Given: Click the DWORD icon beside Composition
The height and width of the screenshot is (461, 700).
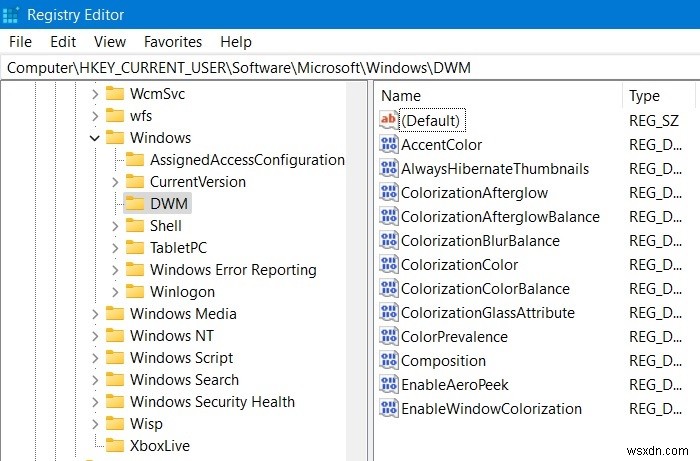Looking at the screenshot, I should click(388, 361).
